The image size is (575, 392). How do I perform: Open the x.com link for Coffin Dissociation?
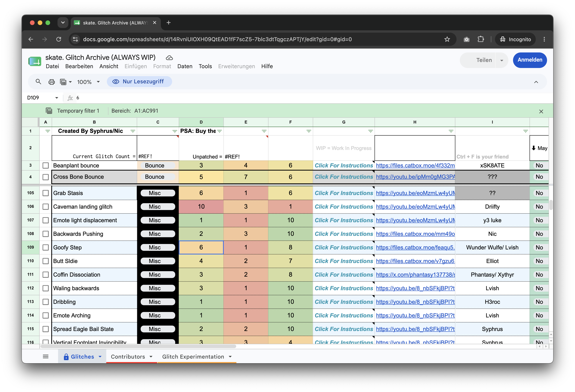[415, 275]
